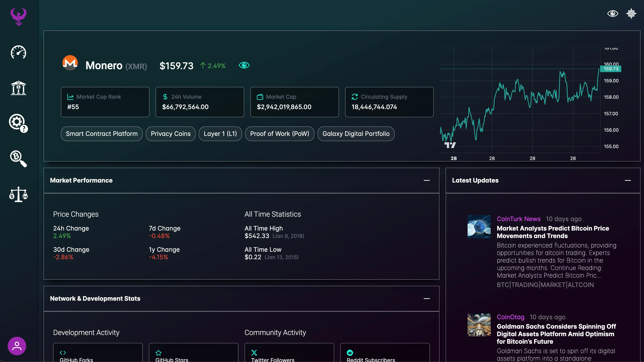Viewport: 644px width, 362px height.
Task: Toggle the eye icon in the top bar
Action: pos(613,13)
